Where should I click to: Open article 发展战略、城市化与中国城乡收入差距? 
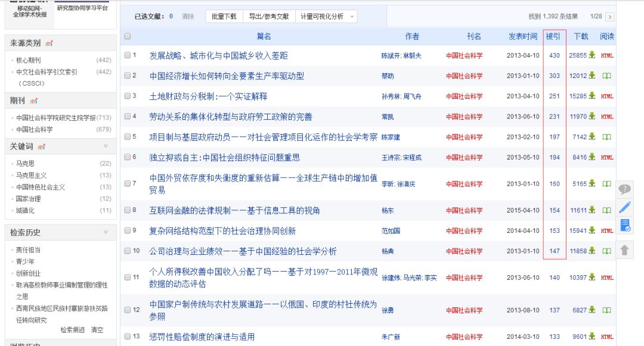[218, 55]
